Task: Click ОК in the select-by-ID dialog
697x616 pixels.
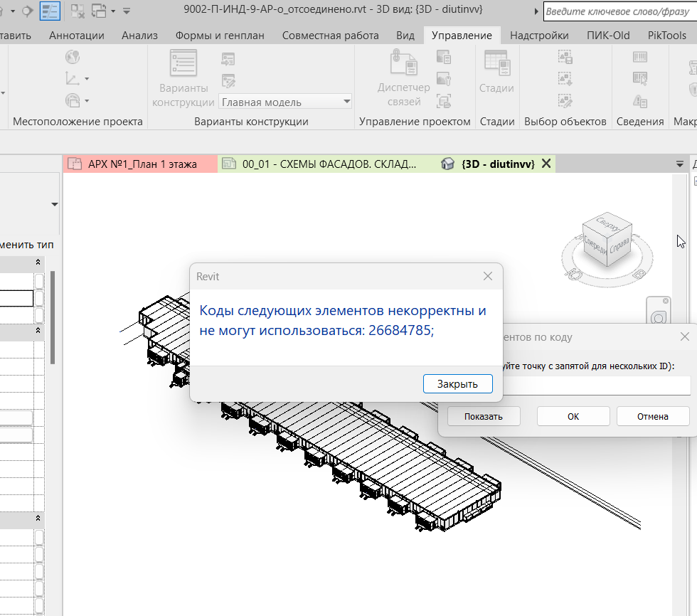Action: click(x=573, y=416)
